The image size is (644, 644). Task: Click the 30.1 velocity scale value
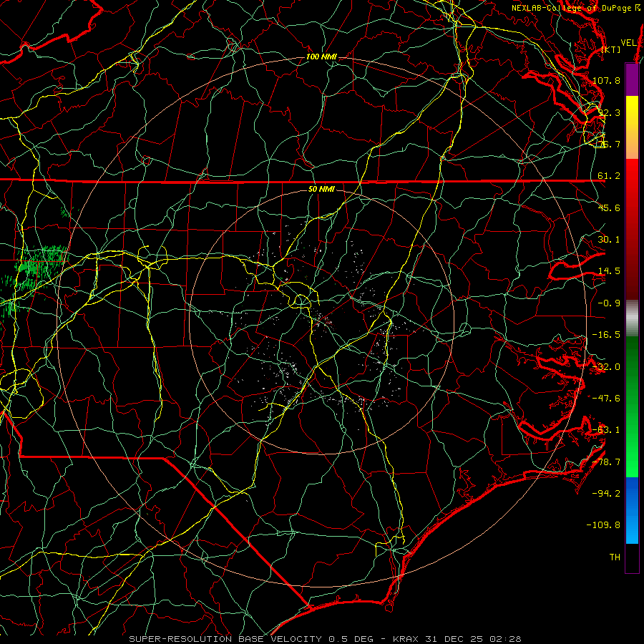(x=609, y=240)
